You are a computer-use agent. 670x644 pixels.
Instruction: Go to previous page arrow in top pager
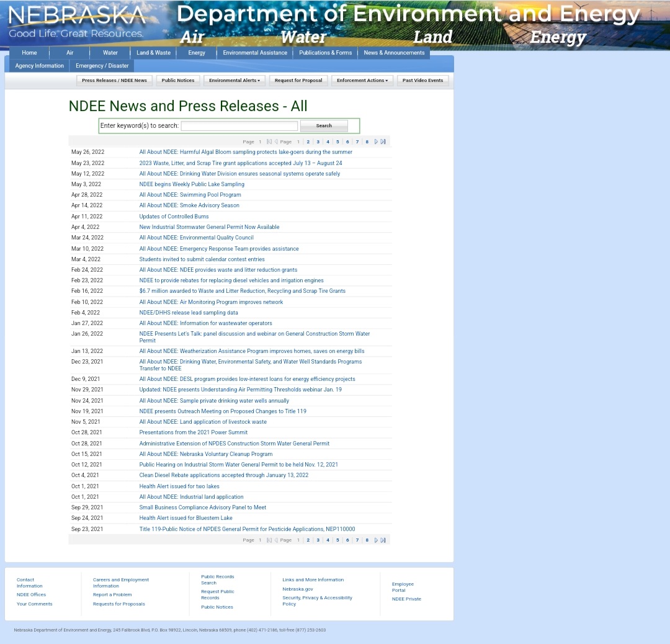[276, 141]
